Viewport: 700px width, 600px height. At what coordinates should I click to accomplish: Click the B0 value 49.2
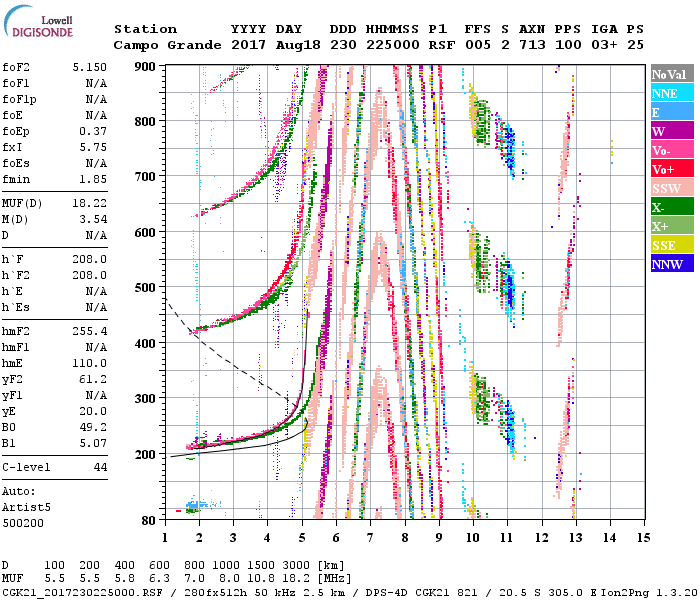pos(93,427)
